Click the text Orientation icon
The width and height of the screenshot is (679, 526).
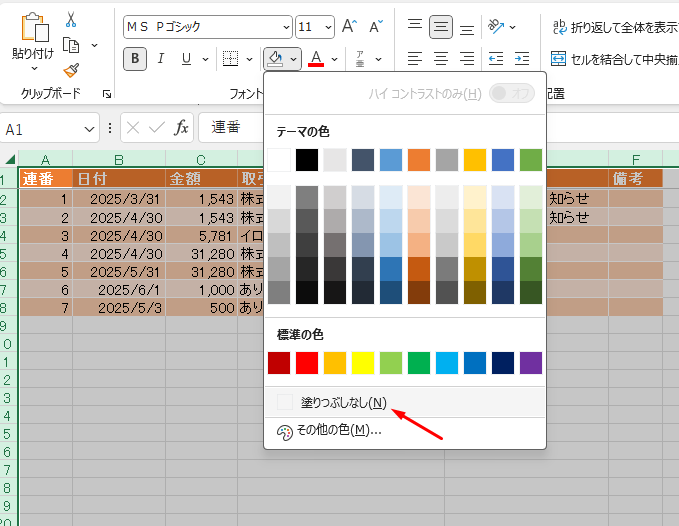coord(496,26)
